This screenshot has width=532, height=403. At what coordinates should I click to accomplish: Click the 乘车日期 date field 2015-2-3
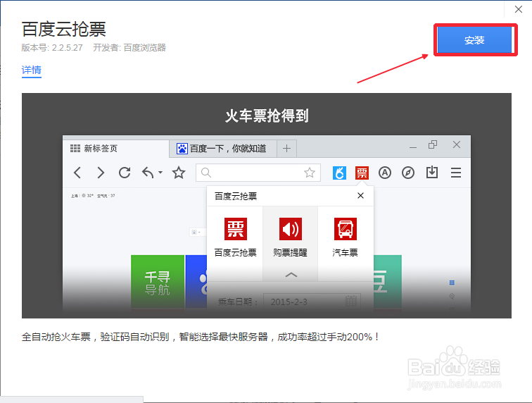[x=312, y=302]
